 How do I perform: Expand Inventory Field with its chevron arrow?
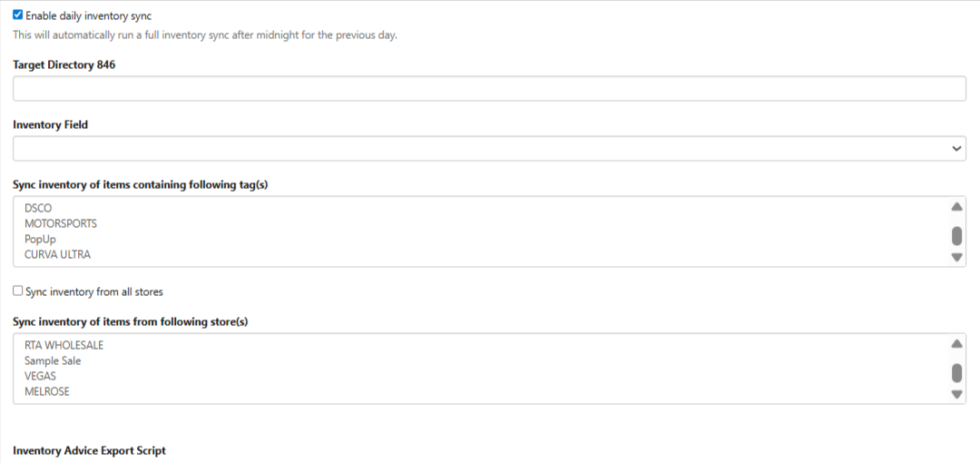(x=956, y=149)
